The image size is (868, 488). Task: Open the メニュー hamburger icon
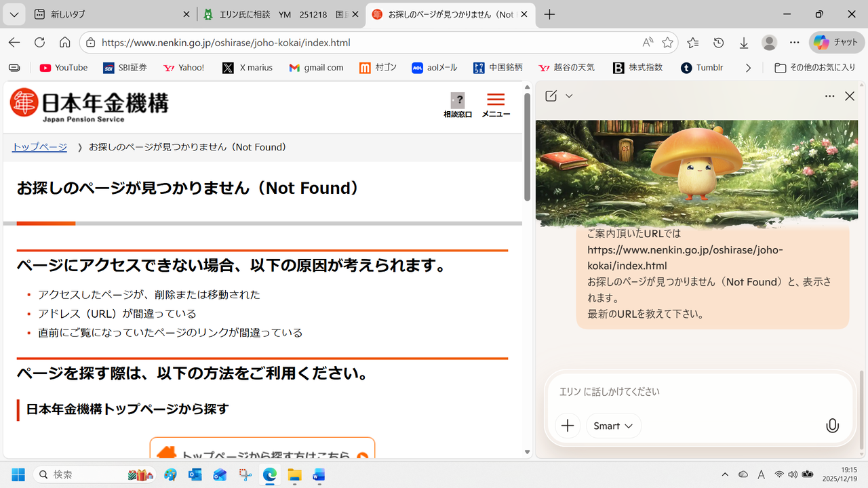coord(496,105)
